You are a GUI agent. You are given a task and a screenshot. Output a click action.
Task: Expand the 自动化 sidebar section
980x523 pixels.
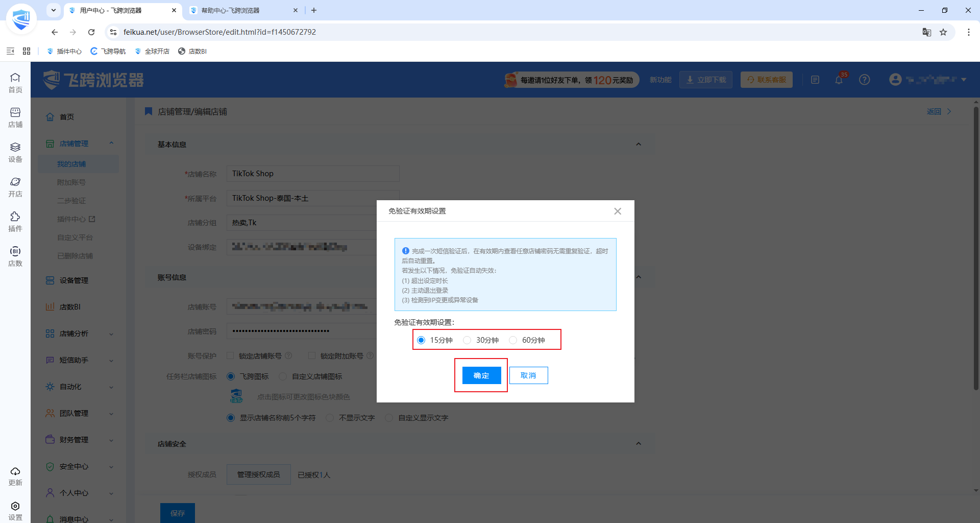111,387
